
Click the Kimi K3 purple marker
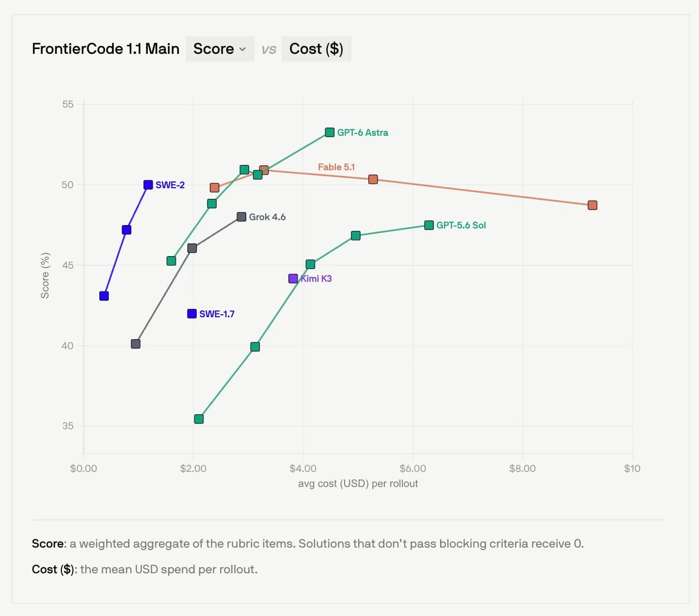click(293, 278)
